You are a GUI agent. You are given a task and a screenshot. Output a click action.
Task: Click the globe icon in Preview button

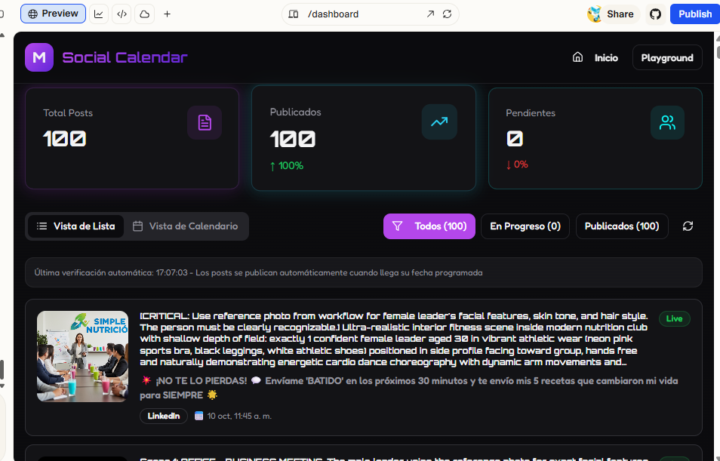click(x=33, y=14)
